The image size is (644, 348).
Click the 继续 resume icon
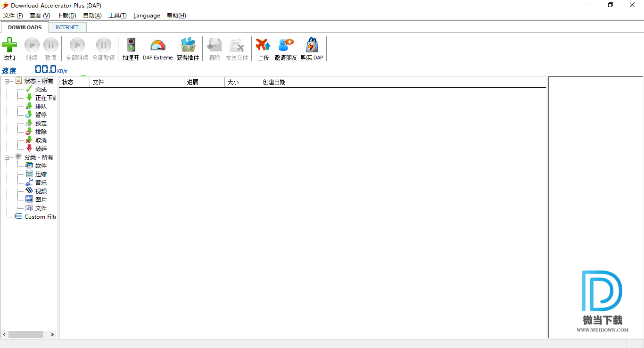tap(32, 45)
